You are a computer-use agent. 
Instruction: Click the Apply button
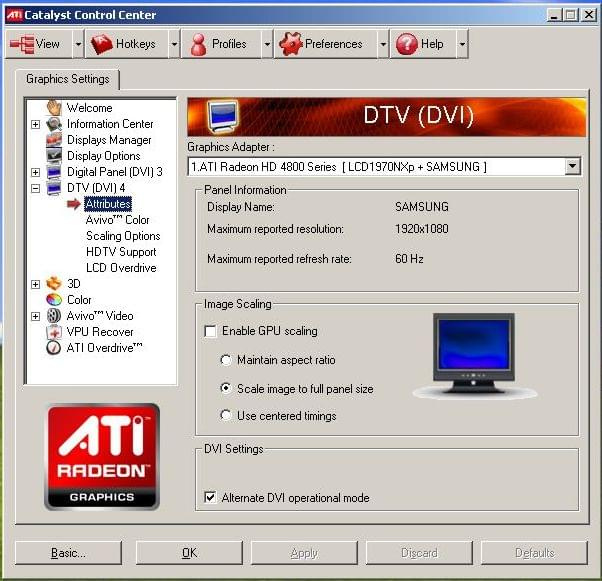[304, 553]
